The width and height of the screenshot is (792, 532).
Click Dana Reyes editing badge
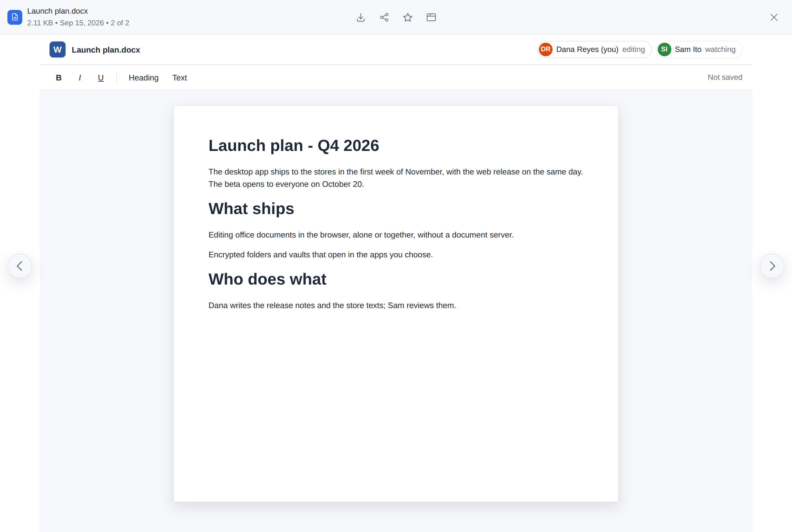click(595, 49)
